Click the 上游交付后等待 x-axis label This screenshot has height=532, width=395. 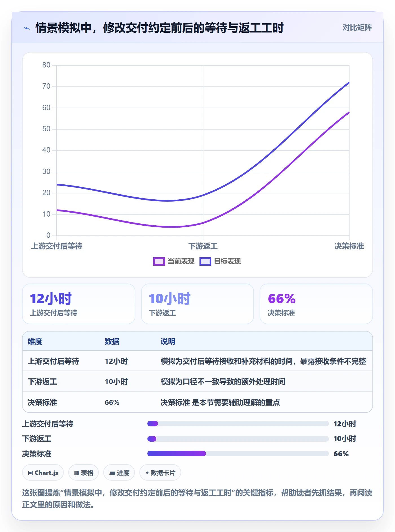click(57, 246)
